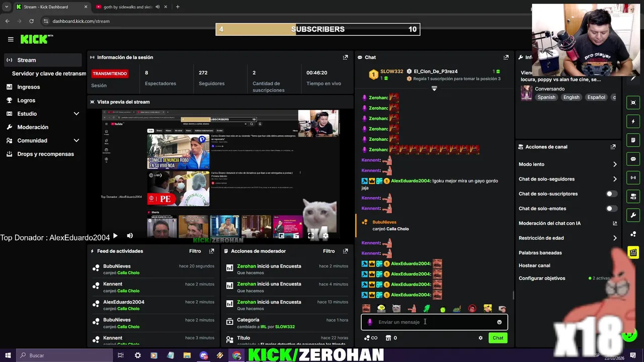The image size is (644, 362).
Task: Click the purple microphone icon in chat box
Action: pyautogui.click(x=370, y=322)
